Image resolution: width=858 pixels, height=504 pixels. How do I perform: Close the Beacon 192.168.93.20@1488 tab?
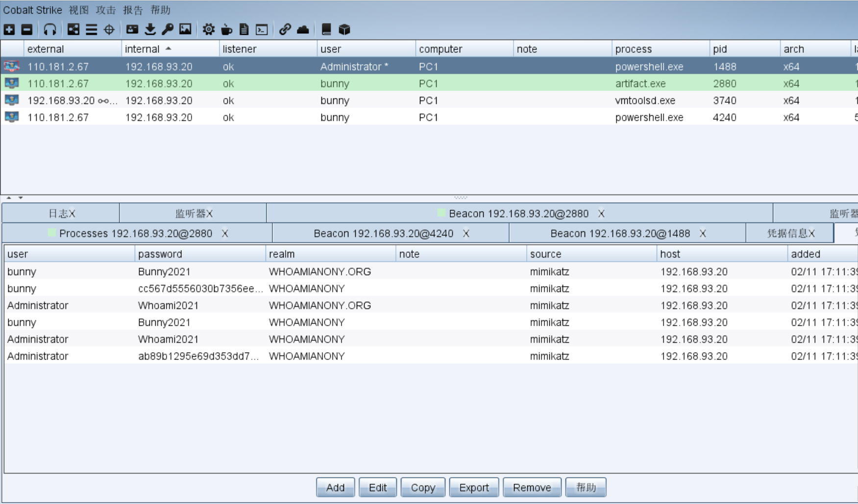point(703,234)
